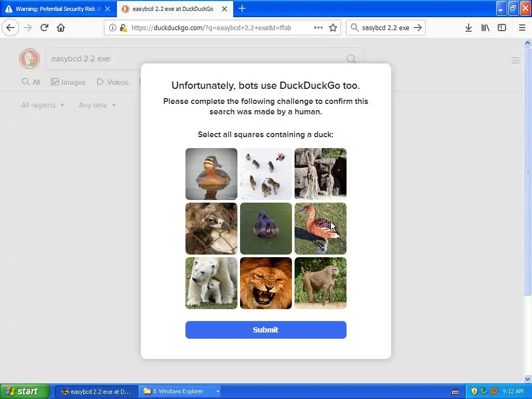
Task: Click the keyboard icon in the taskbar
Action: pyautogui.click(x=455, y=392)
